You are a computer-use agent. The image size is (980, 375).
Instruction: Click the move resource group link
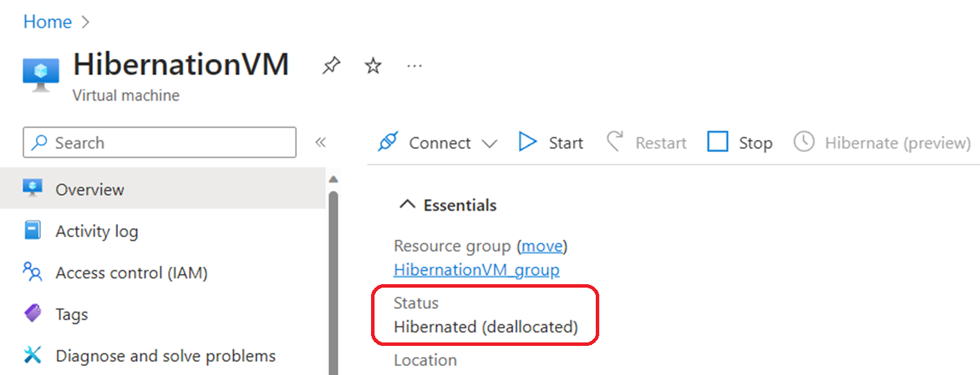point(542,246)
